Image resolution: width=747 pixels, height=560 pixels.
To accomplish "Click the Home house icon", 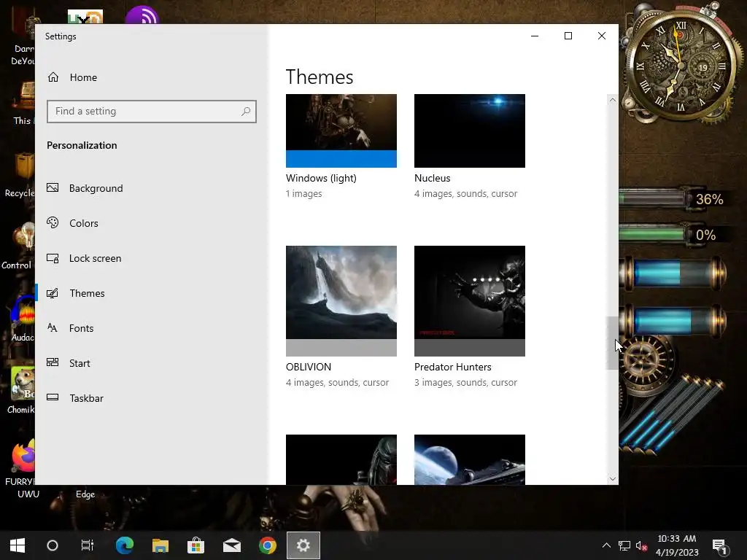I will tap(53, 77).
